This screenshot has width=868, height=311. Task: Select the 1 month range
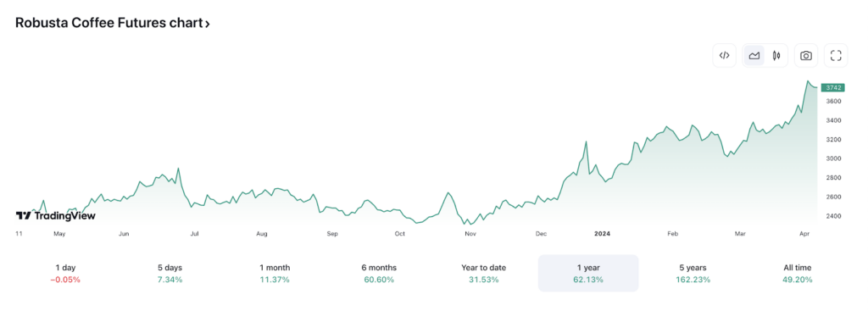click(x=275, y=274)
